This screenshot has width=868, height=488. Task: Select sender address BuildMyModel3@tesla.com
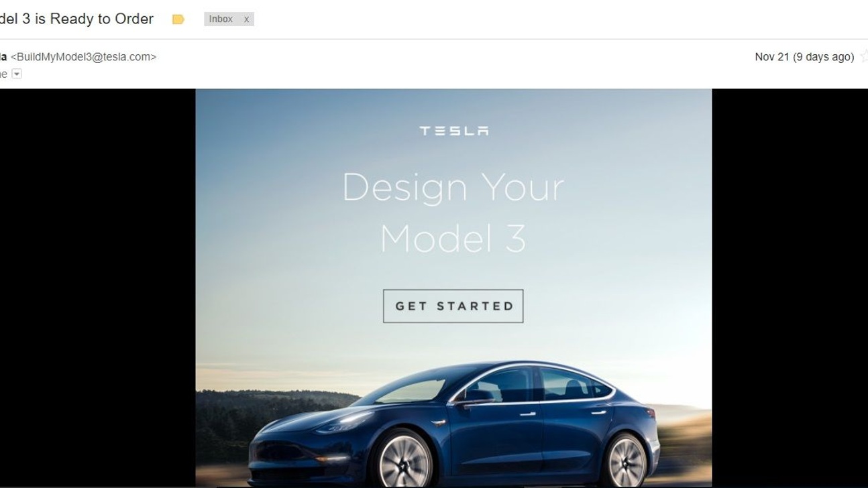(x=83, y=57)
